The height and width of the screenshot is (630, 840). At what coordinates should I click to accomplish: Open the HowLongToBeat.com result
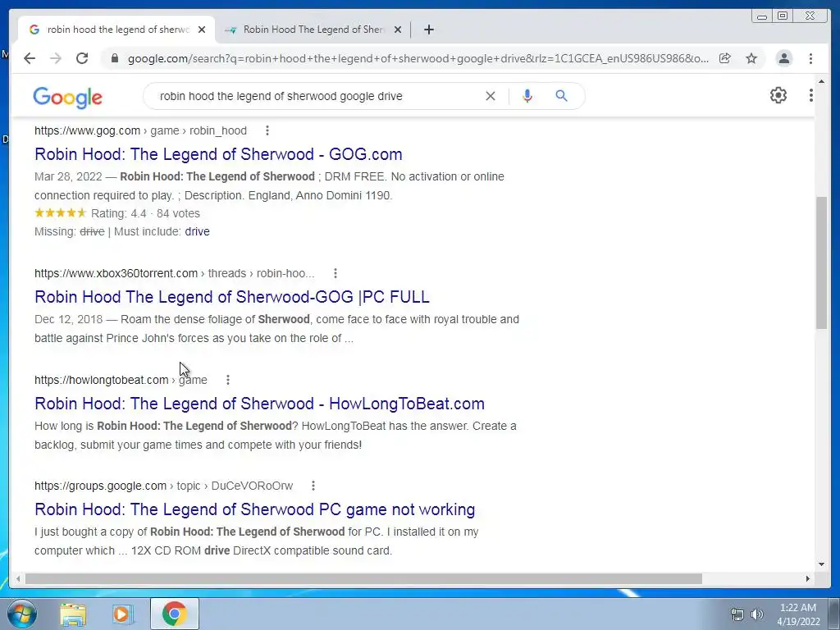(x=259, y=404)
